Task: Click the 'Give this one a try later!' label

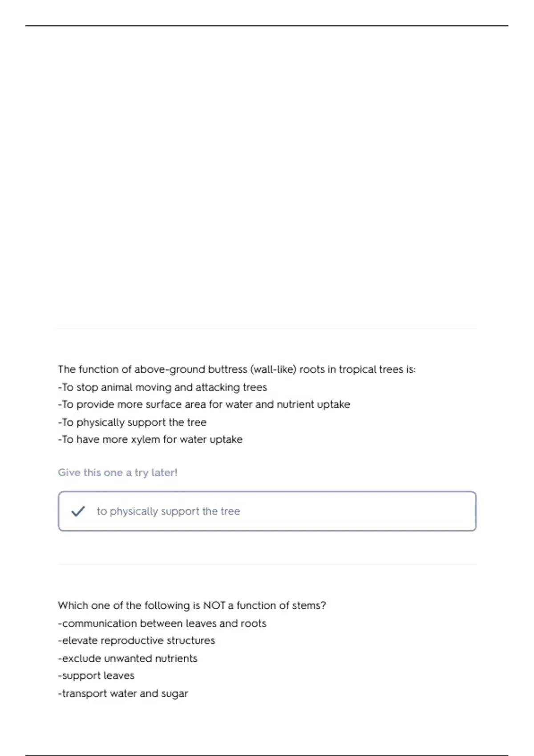Action: tap(117, 473)
